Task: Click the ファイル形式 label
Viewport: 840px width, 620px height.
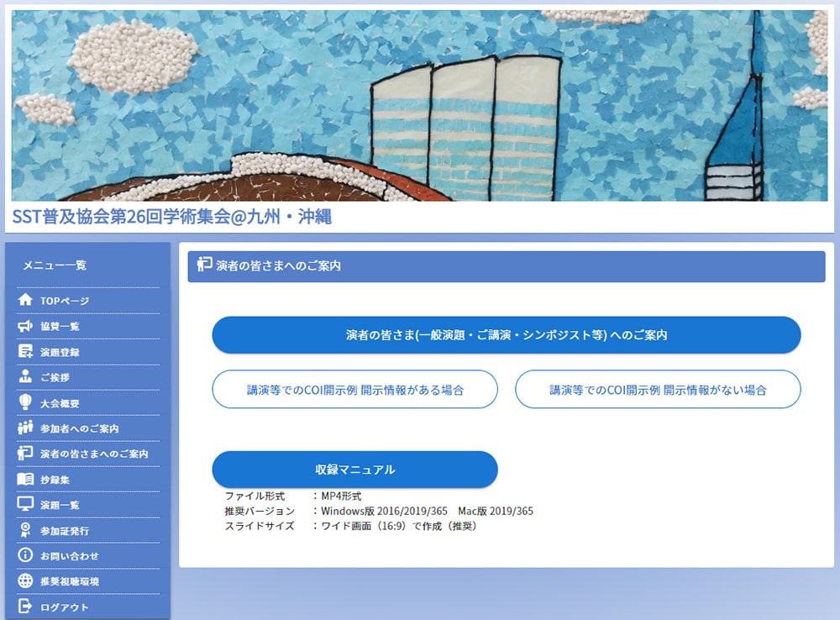Action: [x=255, y=497]
